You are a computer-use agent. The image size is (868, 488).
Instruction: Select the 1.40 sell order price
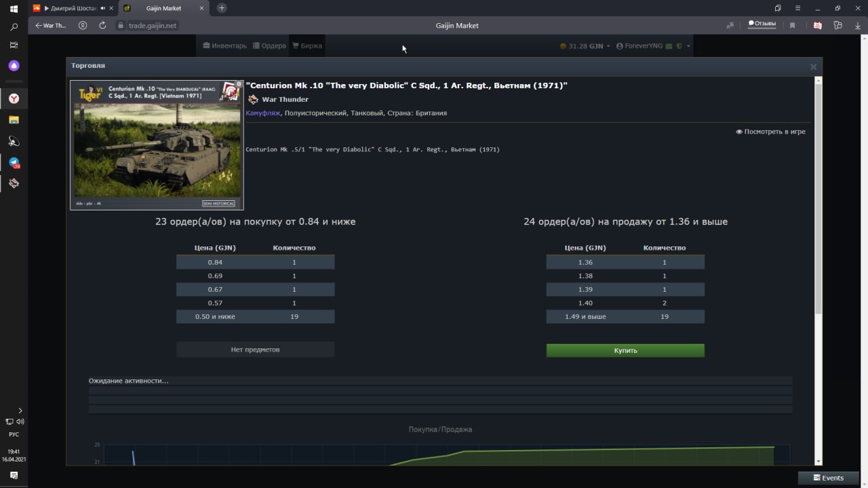tap(585, 303)
